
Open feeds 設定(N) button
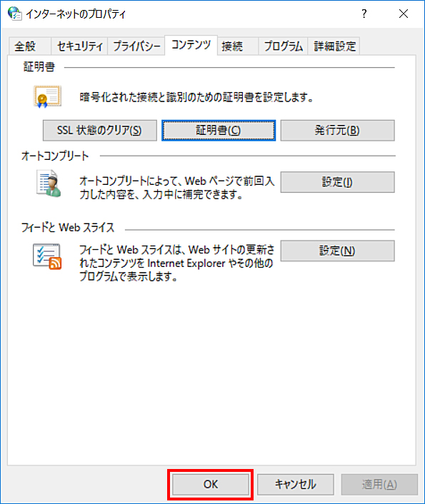[x=337, y=251]
